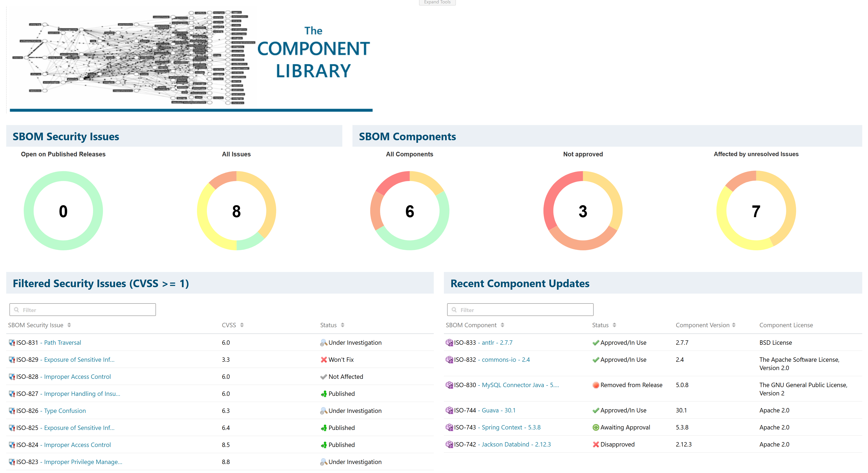
Task: Sort by Component Version column
Action: (x=733, y=325)
